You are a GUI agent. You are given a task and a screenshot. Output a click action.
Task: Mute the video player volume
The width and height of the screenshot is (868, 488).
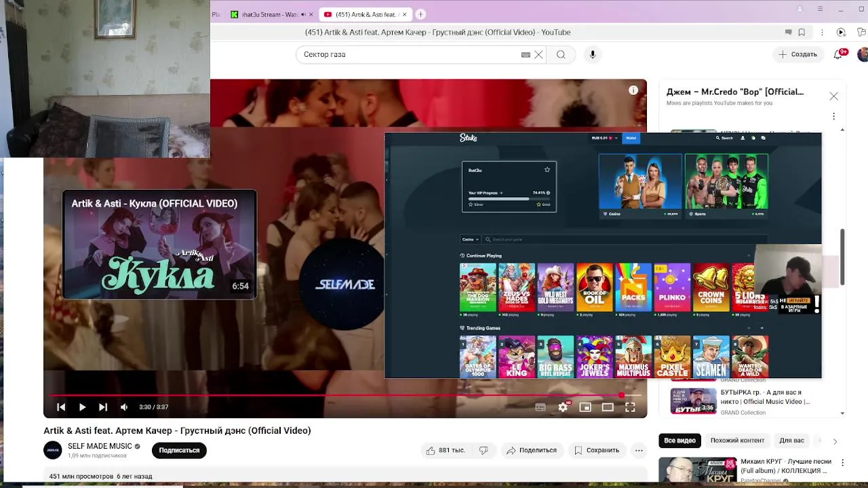point(124,407)
